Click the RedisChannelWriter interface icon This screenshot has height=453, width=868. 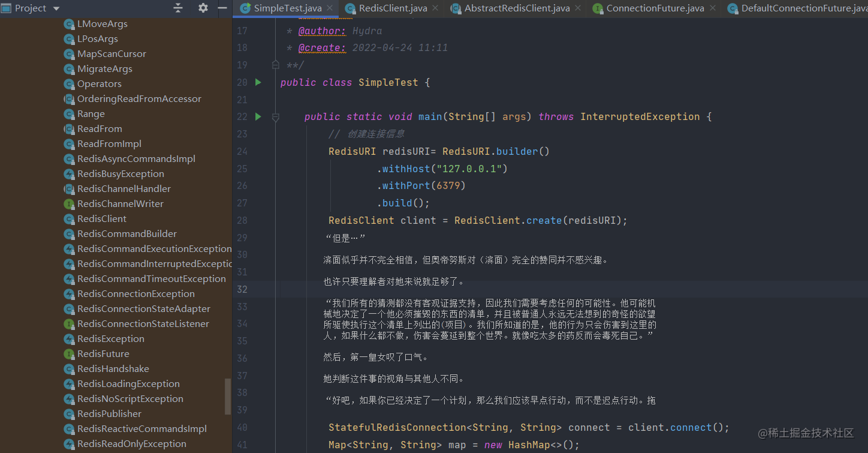[69, 204]
